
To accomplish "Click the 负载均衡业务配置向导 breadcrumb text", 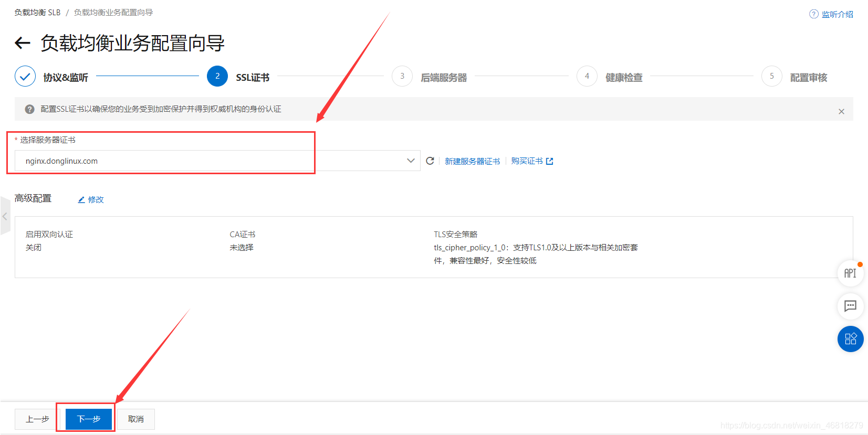I will coord(113,12).
